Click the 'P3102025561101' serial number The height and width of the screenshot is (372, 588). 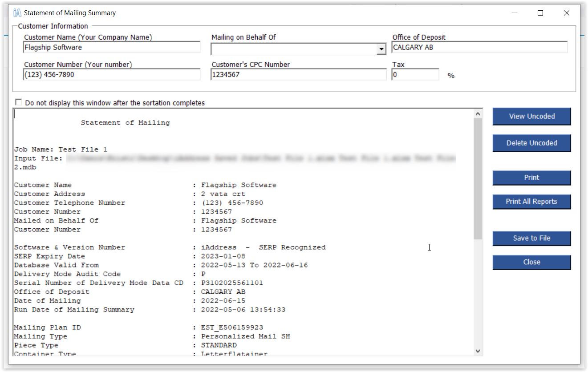pyautogui.click(x=232, y=283)
